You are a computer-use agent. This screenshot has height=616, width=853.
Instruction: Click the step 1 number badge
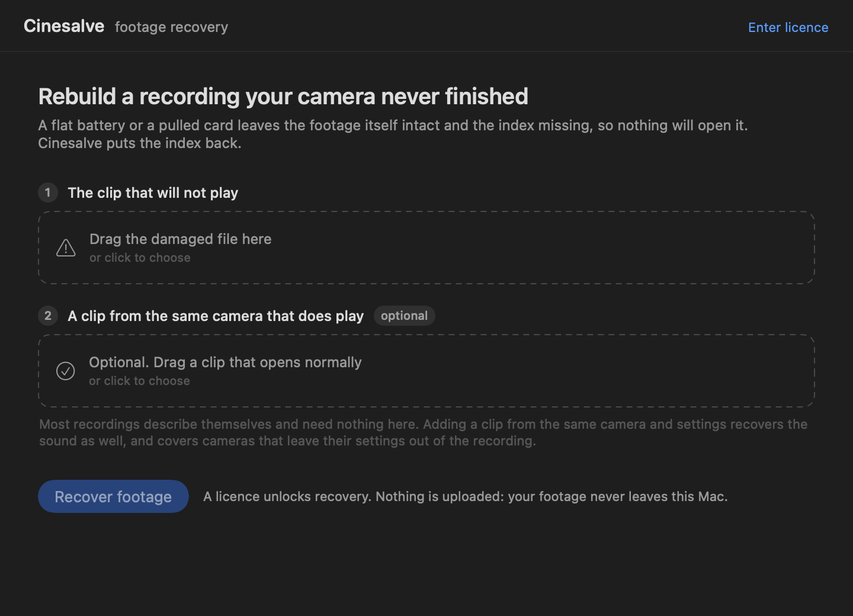coord(48,192)
